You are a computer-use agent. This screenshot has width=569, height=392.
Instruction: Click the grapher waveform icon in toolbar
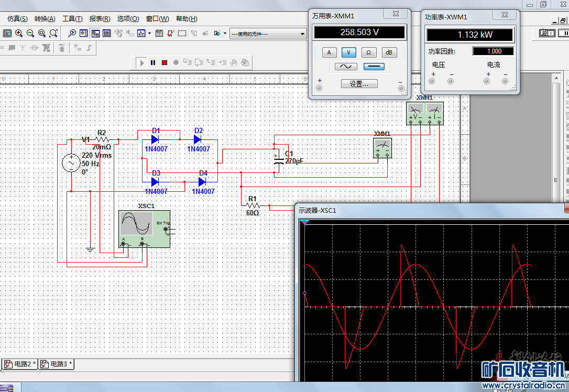(x=141, y=34)
